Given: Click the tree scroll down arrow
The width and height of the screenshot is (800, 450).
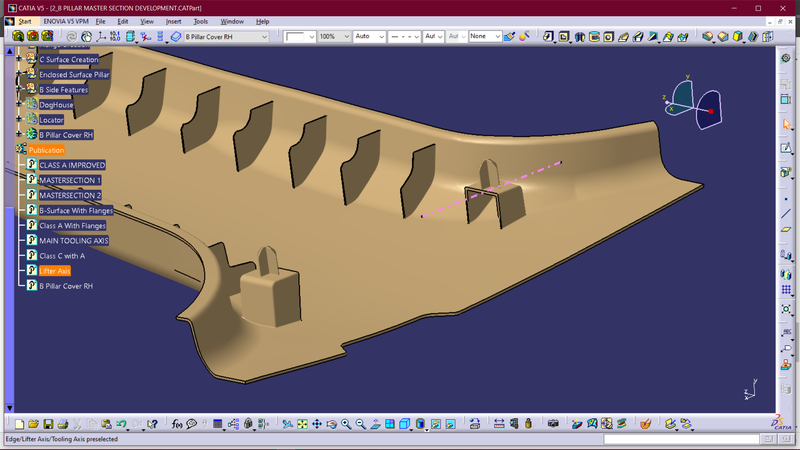Looking at the screenshot, I should coord(10,408).
